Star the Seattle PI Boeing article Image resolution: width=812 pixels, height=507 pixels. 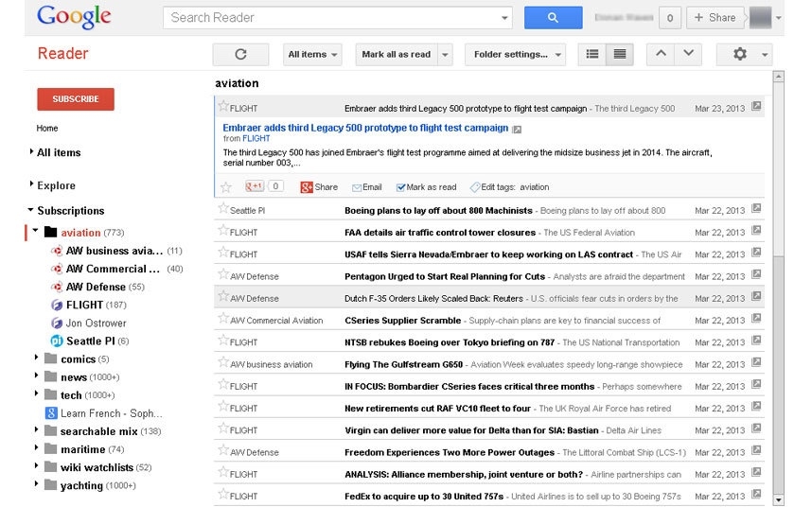[223, 209]
